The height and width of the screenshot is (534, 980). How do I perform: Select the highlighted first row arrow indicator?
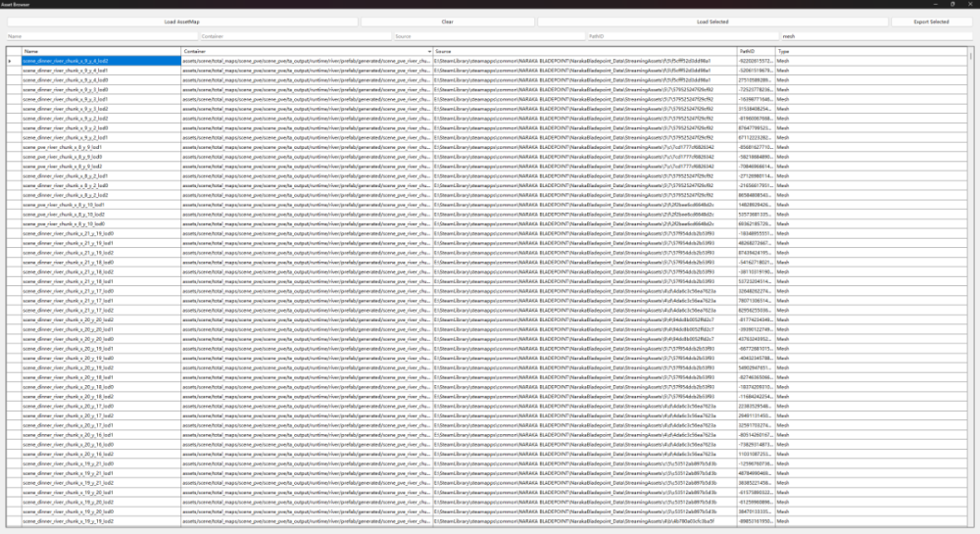12,61
